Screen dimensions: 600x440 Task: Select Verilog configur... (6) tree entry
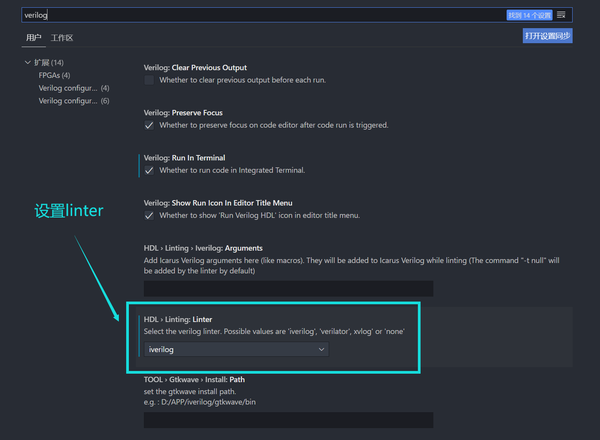click(x=74, y=101)
